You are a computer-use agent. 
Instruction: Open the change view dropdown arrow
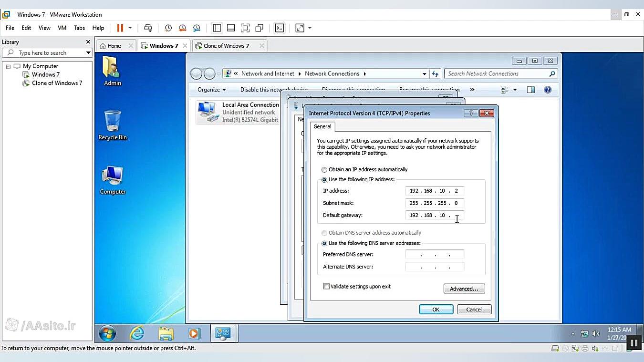[515, 90]
